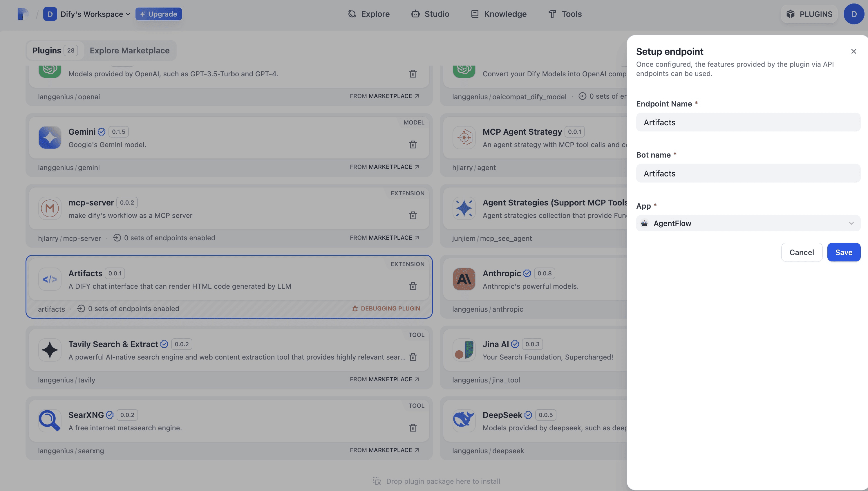Open gemini FROM MARKETPLACE link
The width and height of the screenshot is (868, 491).
[x=384, y=167]
